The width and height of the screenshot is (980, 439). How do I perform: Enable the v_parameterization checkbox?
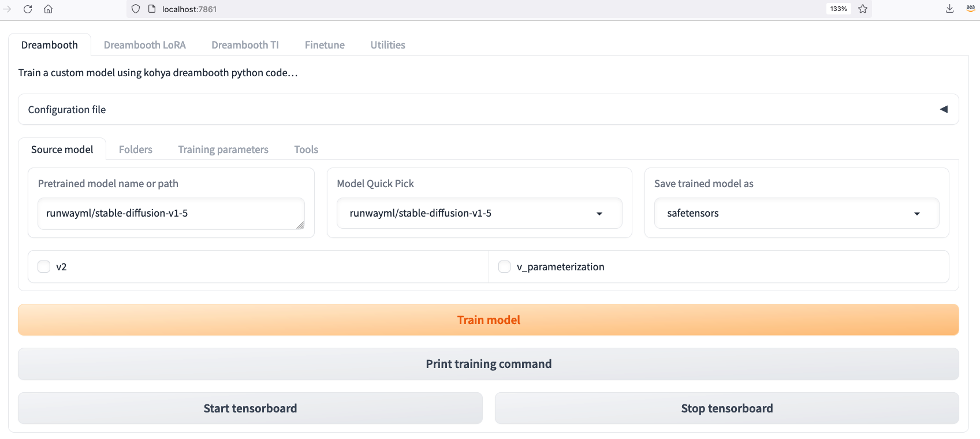click(x=504, y=266)
